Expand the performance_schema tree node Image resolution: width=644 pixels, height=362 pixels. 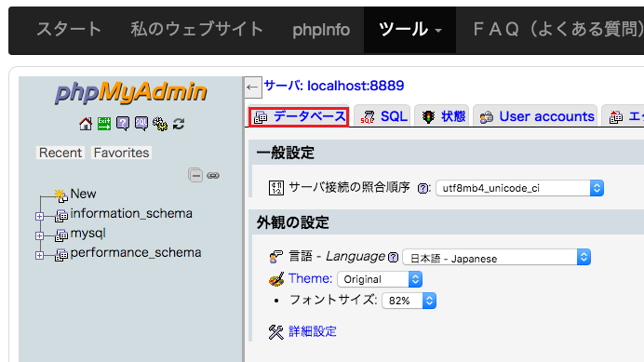(x=39, y=255)
